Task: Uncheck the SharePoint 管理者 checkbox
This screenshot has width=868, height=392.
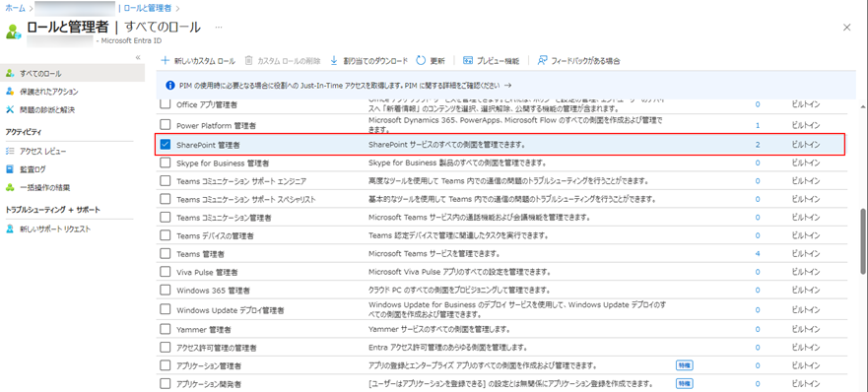Action: [x=165, y=145]
